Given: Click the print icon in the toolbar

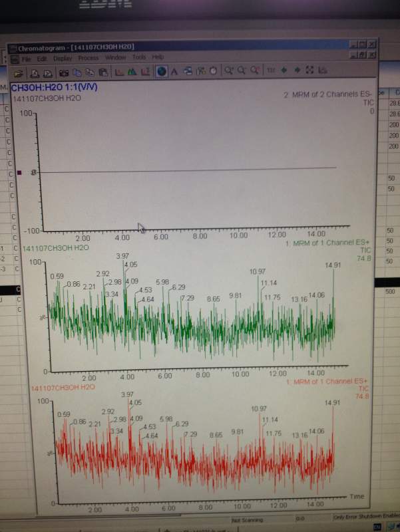Looking at the screenshot, I should [35, 72].
